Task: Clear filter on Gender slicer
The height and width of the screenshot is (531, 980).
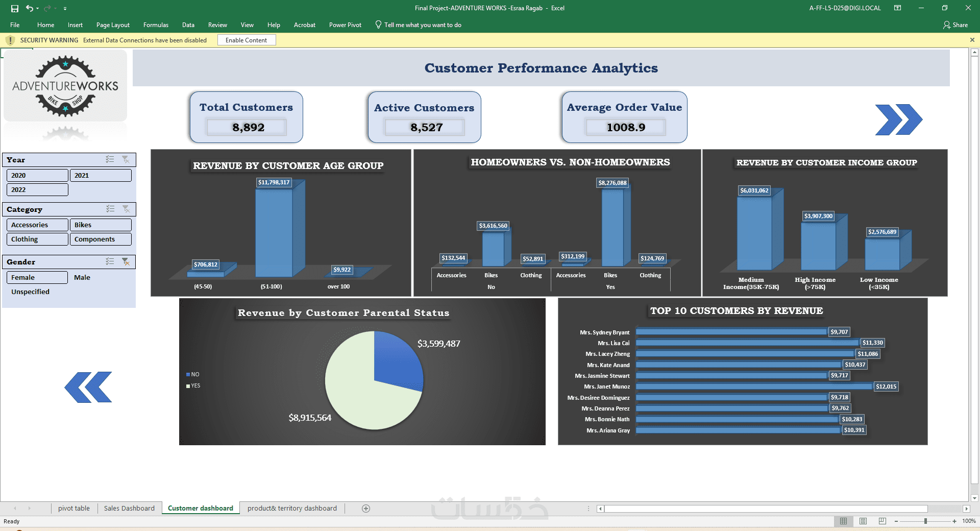Action: (x=126, y=261)
